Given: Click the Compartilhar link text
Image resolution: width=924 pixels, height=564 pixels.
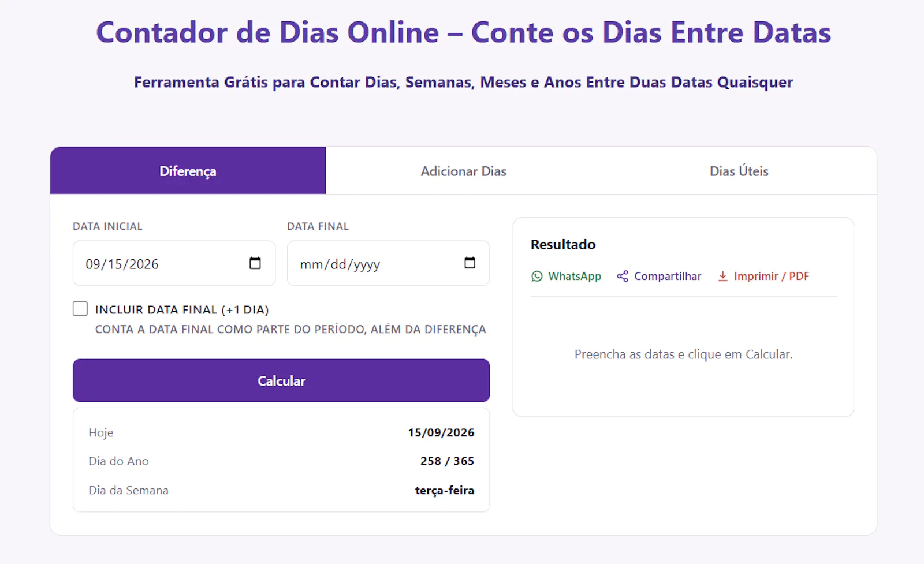Looking at the screenshot, I should [668, 277].
